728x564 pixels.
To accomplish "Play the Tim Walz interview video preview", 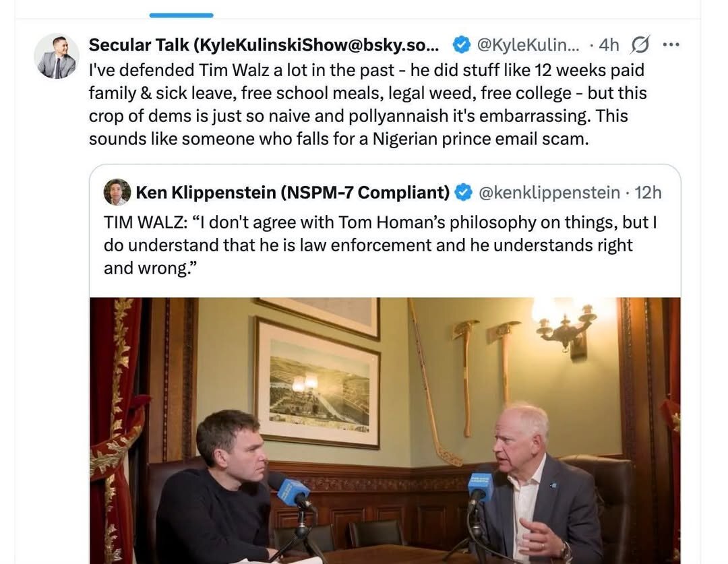I will 385,431.
